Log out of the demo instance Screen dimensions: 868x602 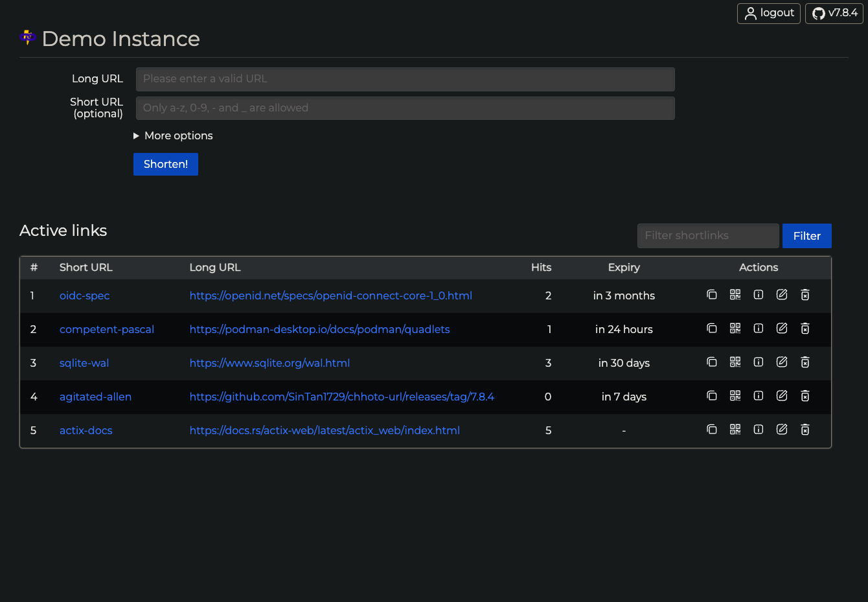pyautogui.click(x=769, y=13)
